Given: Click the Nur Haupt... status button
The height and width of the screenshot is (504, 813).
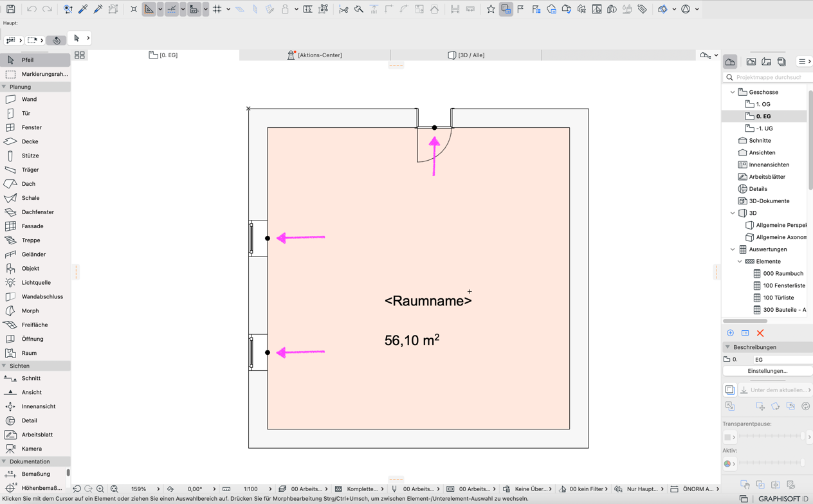Looking at the screenshot, I should (x=640, y=489).
